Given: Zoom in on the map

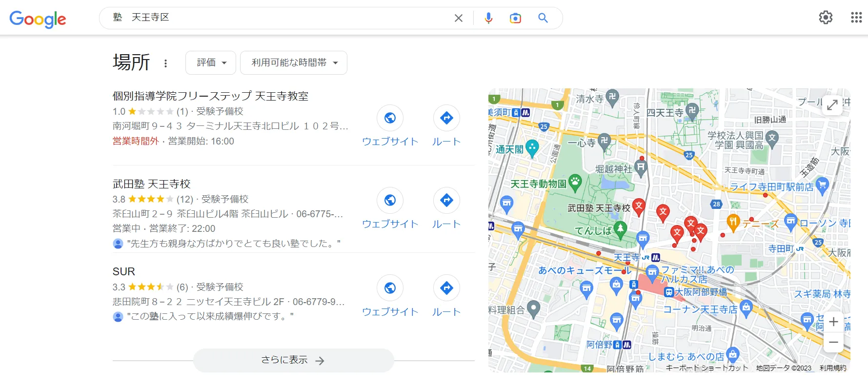Looking at the screenshot, I should click(833, 322).
